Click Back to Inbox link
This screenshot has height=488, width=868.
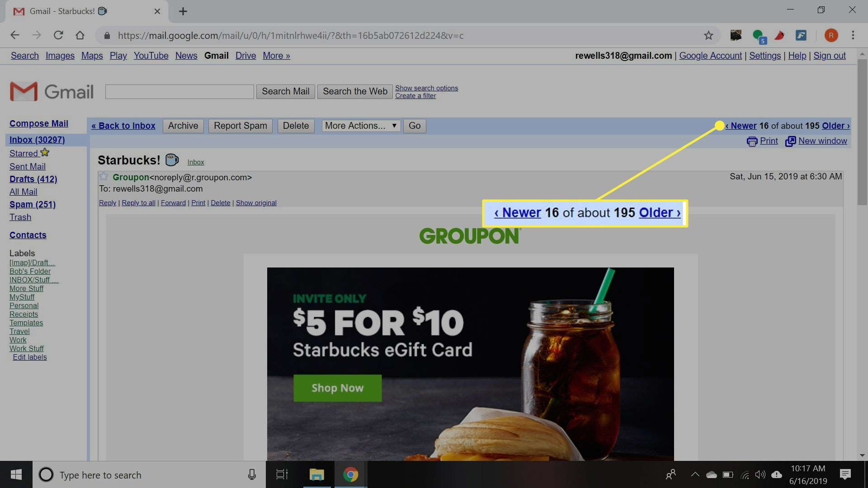[123, 126]
